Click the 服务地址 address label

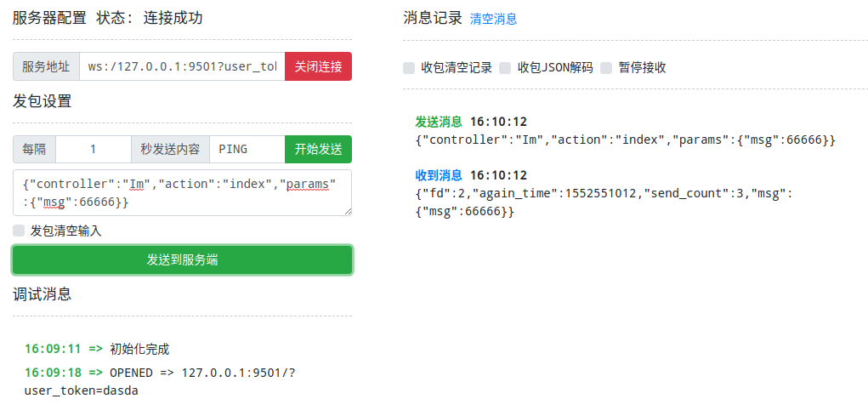[x=46, y=66]
